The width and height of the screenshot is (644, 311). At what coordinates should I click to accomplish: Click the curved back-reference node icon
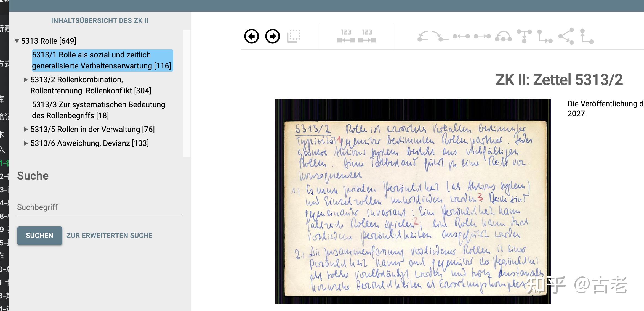[422, 36]
